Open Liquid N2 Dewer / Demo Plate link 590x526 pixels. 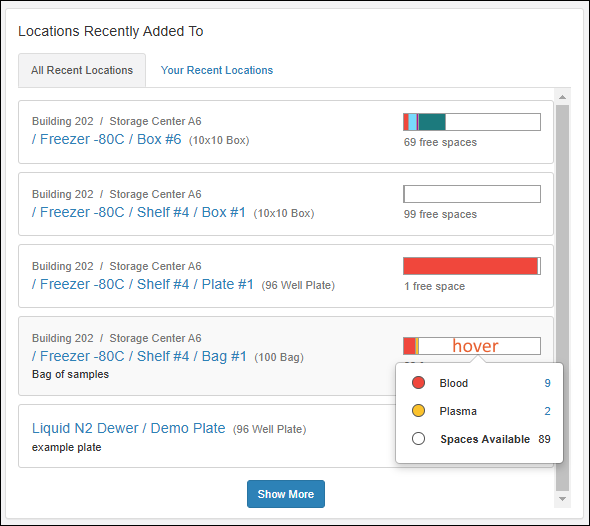tap(129, 428)
